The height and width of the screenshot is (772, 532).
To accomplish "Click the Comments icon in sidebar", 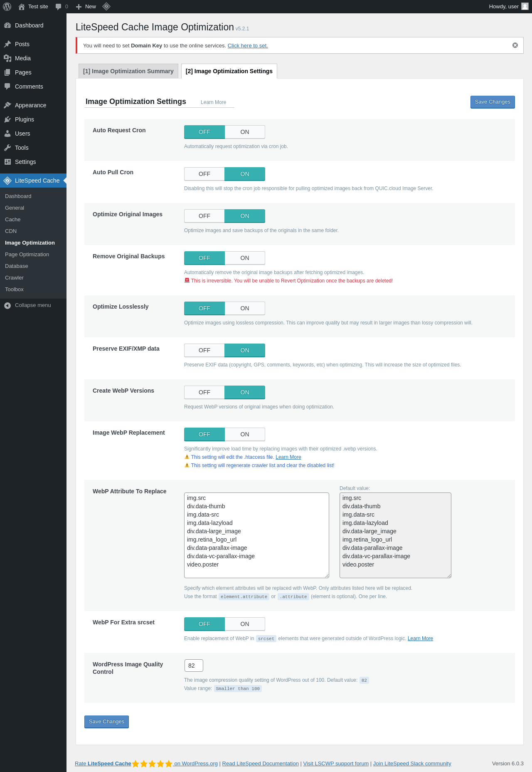I will [x=7, y=87].
